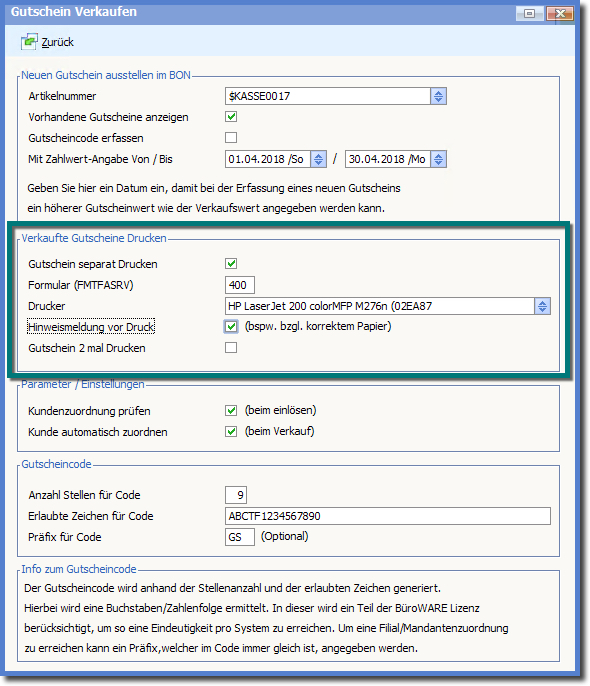This screenshot has height=686, width=590.
Task: Click the Formular FMTFASRV field showing 400
Action: click(240, 285)
